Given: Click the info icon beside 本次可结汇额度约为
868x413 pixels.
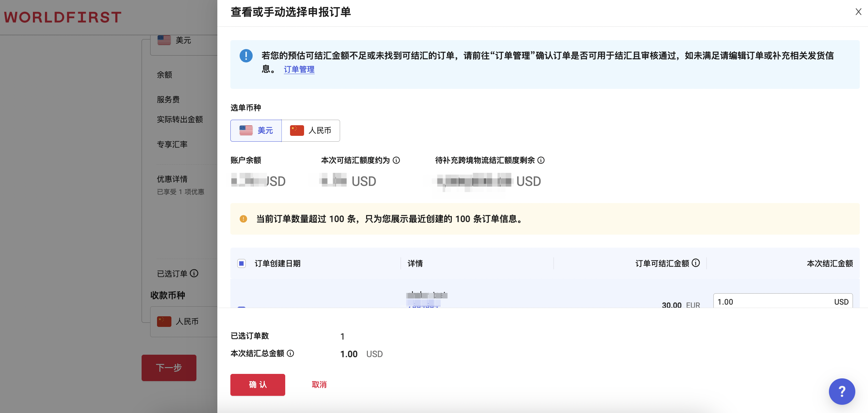Looking at the screenshot, I should [397, 160].
